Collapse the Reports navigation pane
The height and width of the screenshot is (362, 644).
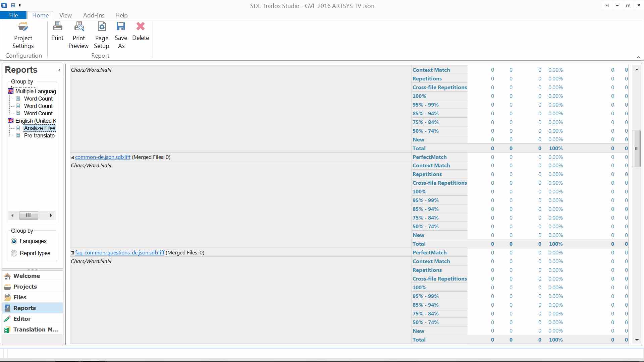[x=59, y=70]
